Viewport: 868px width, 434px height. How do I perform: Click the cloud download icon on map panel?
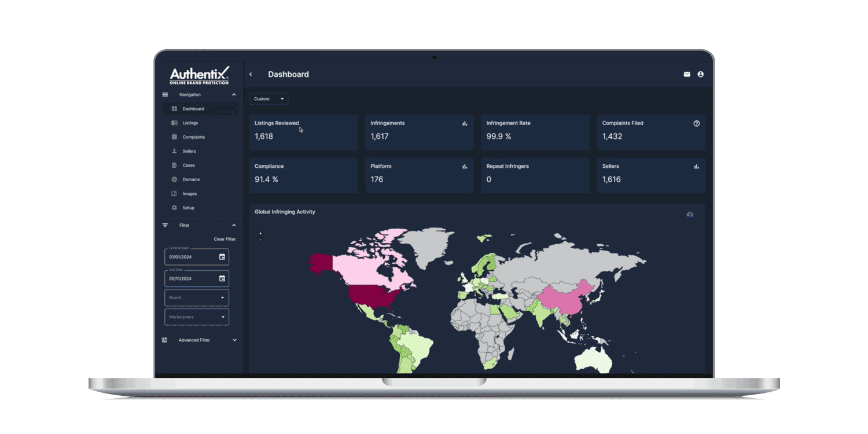[690, 215]
